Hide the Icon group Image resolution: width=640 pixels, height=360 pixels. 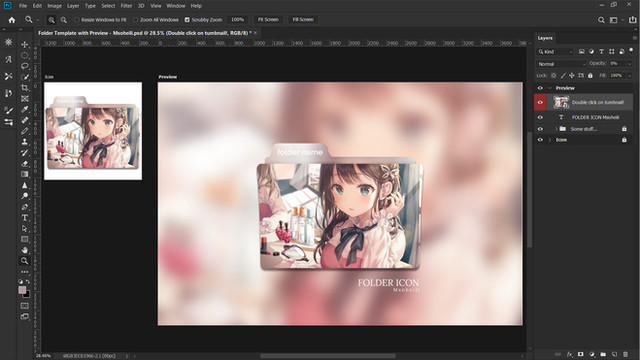540,140
